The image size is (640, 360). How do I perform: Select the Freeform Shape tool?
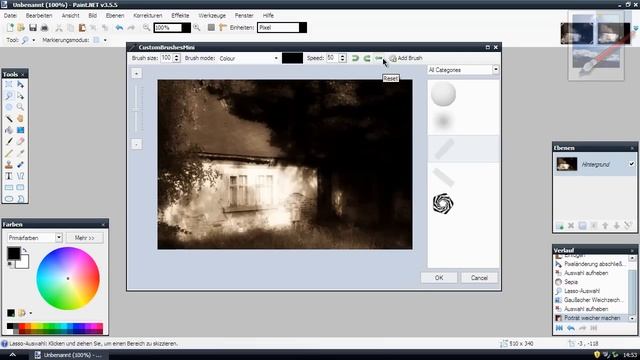(x=20, y=199)
